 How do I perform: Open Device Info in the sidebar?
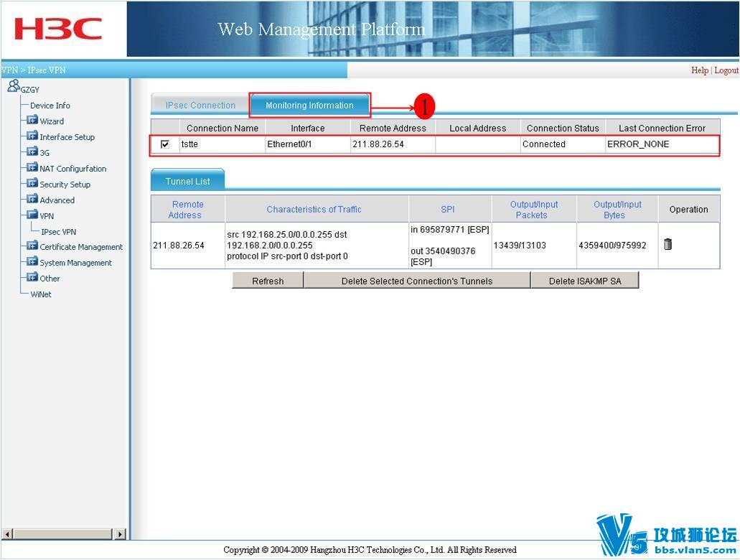(x=50, y=106)
